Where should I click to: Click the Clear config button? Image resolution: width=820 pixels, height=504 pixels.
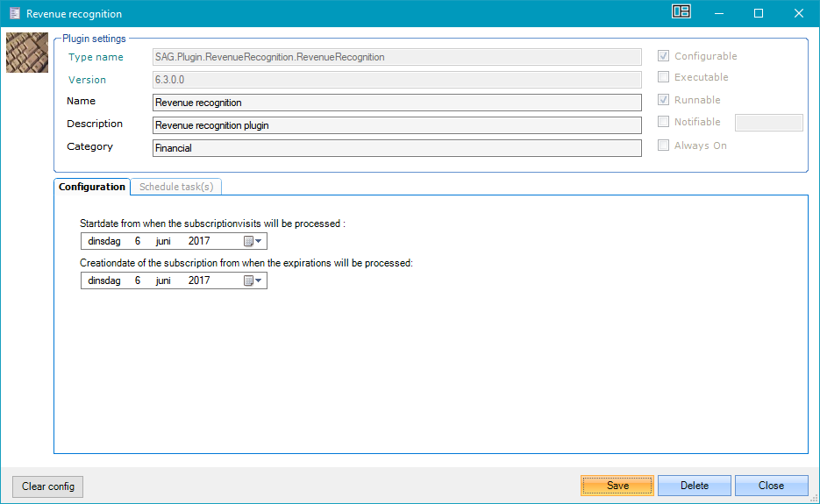[x=48, y=486]
